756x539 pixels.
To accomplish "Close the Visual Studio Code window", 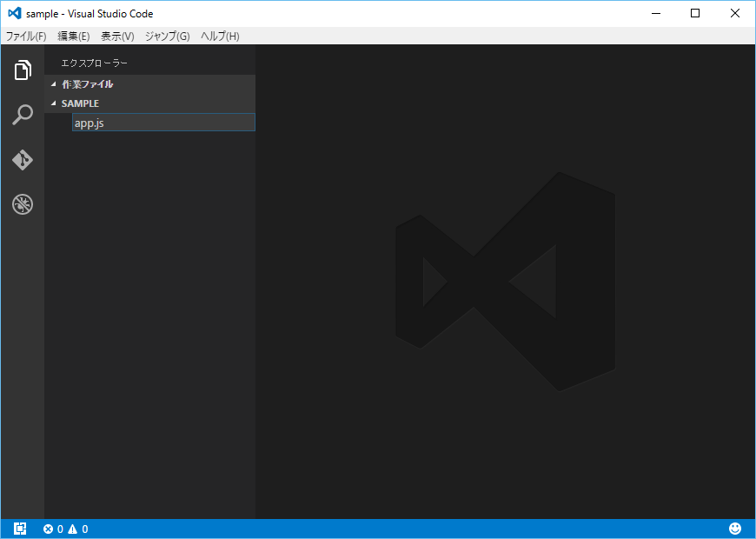I will tap(735, 13).
